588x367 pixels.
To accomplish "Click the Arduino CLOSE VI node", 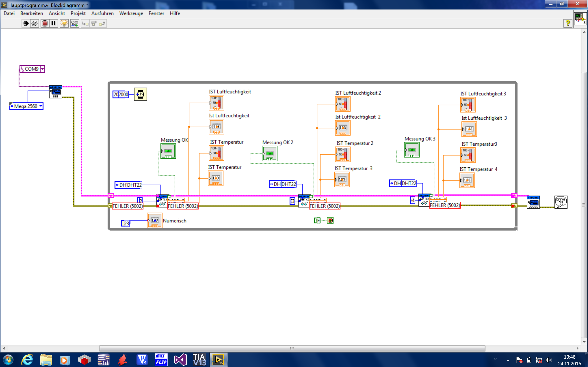I will click(533, 202).
